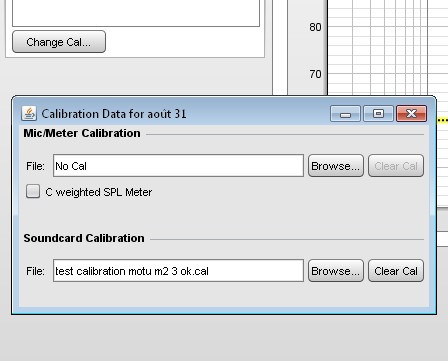Click the Soundcard Calibration heading
The width and height of the screenshot is (448, 361).
point(84,238)
